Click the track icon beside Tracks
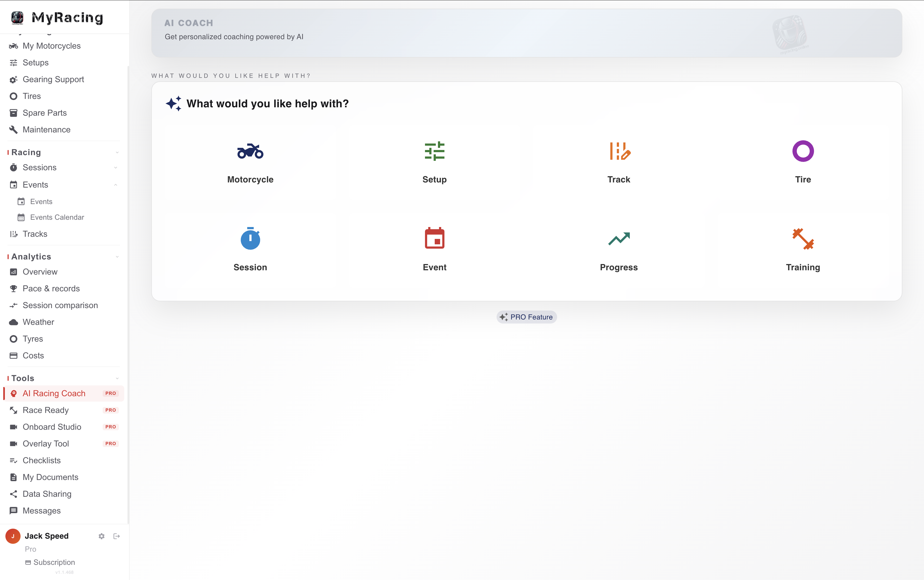 pyautogui.click(x=14, y=234)
